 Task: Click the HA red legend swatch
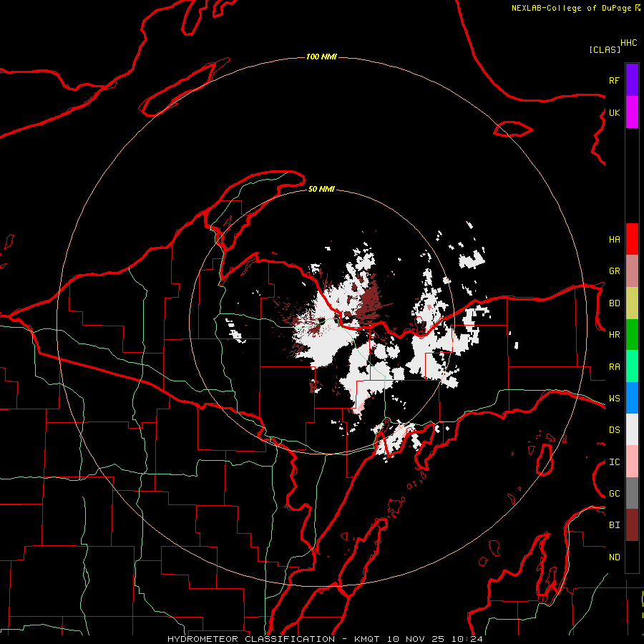click(632, 239)
